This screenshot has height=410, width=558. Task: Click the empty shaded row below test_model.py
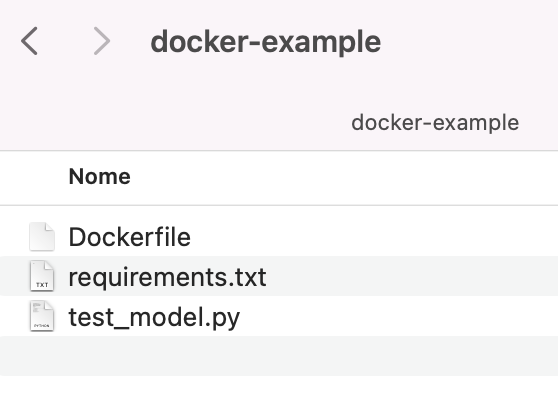[x=279, y=356]
